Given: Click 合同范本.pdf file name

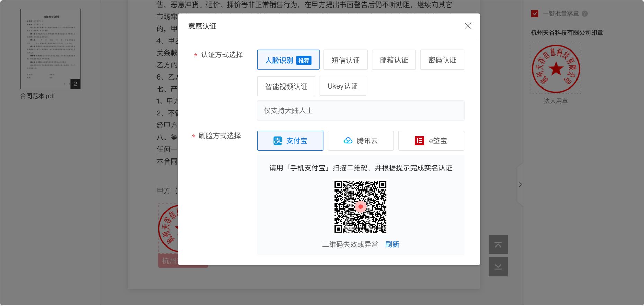Looking at the screenshot, I should tap(38, 96).
